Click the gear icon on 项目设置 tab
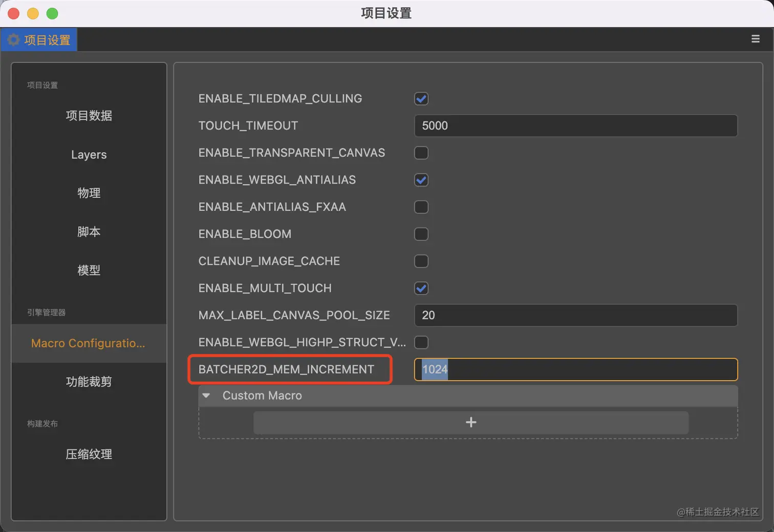The image size is (774, 532). tap(14, 40)
